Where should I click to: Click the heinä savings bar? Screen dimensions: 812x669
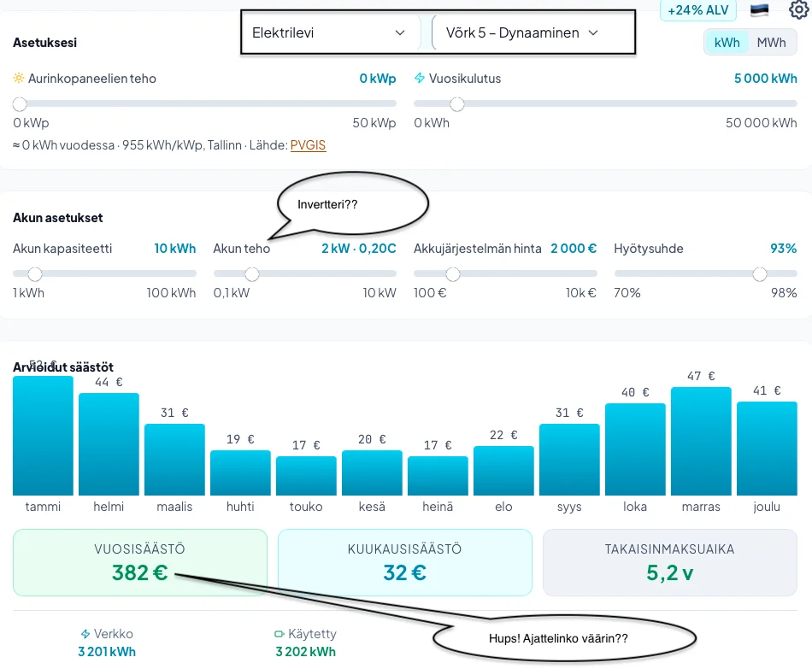438,476
